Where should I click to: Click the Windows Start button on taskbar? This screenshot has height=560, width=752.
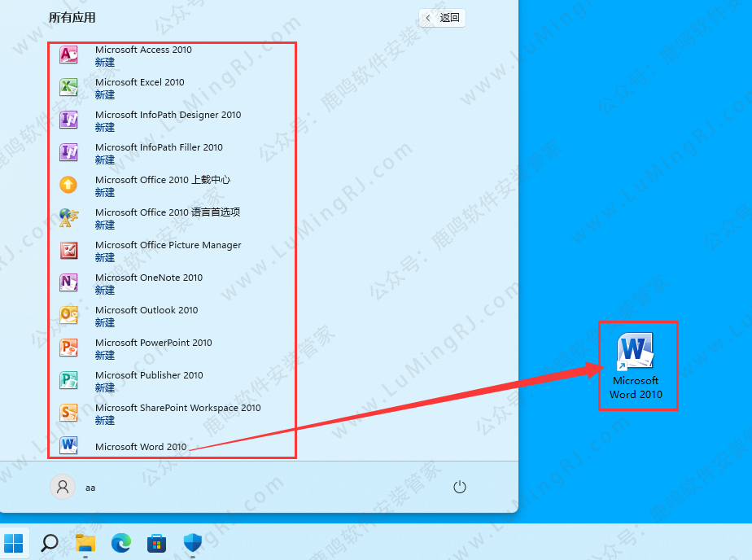(x=14, y=543)
